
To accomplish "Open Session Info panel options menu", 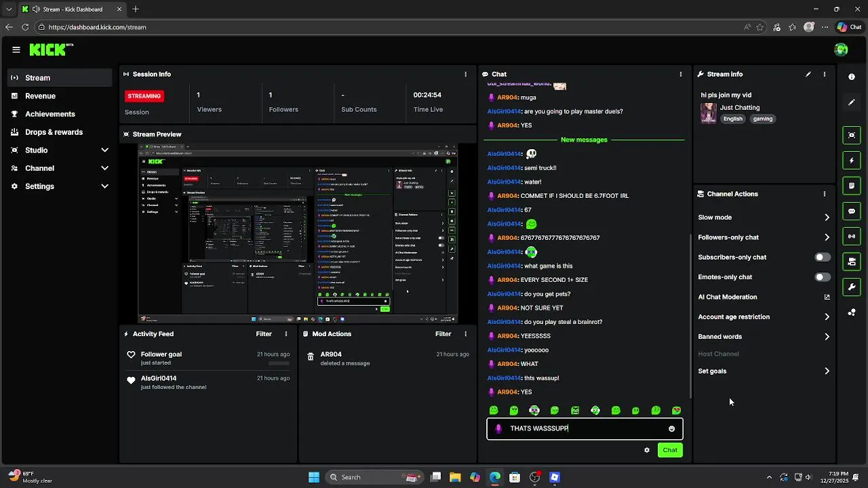I will point(465,74).
